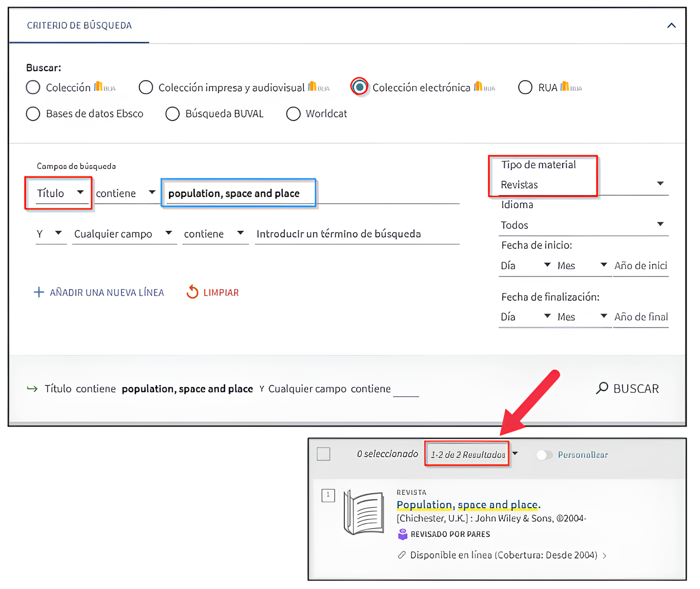Toggle the Personalizar switch
Screen dimensions: 700x589
(544, 455)
